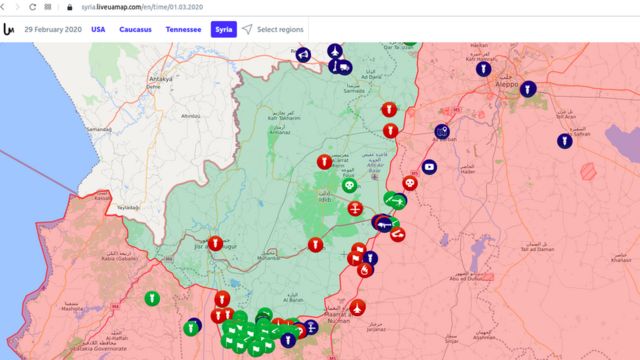Click the blue megaphone map marker

tap(303, 55)
